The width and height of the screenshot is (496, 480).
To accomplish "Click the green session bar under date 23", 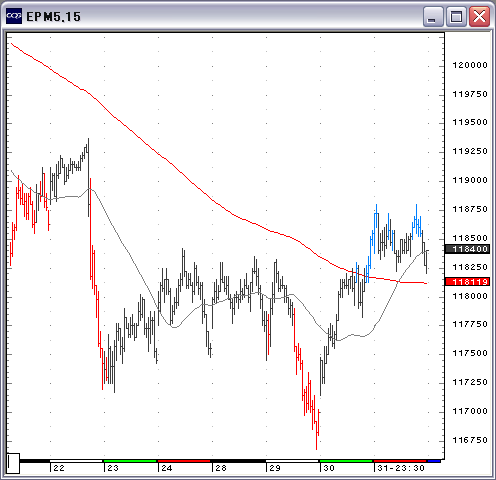I will 130,461.
